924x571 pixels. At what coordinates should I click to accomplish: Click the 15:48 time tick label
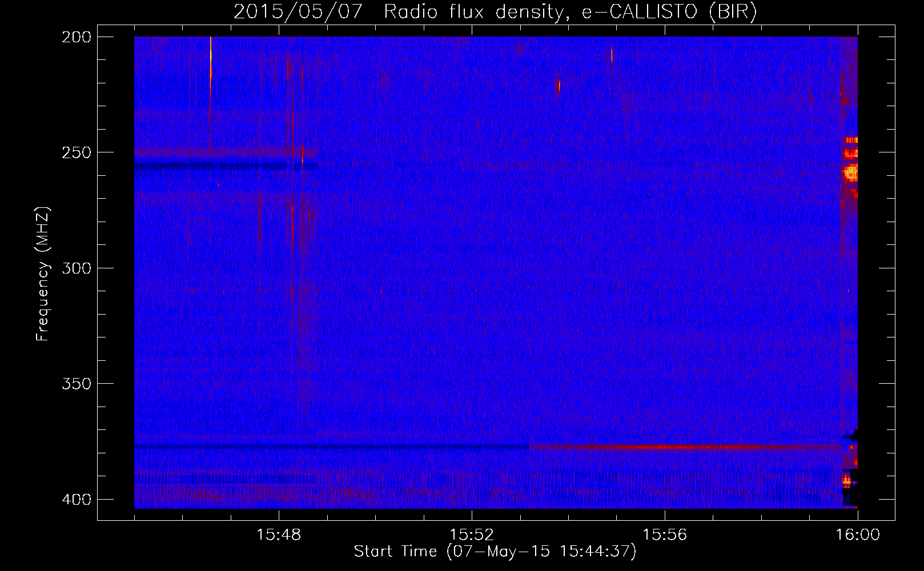279,535
